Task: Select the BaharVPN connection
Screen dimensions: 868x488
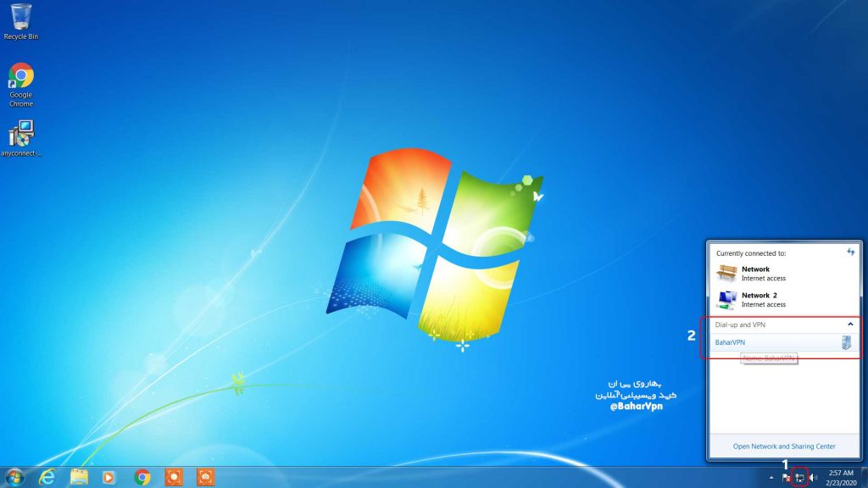Action: pos(783,342)
